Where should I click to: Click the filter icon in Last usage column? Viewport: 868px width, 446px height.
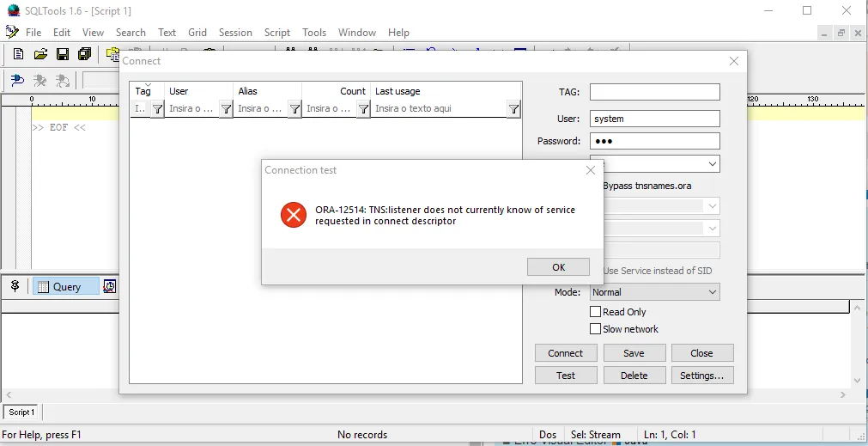click(513, 109)
